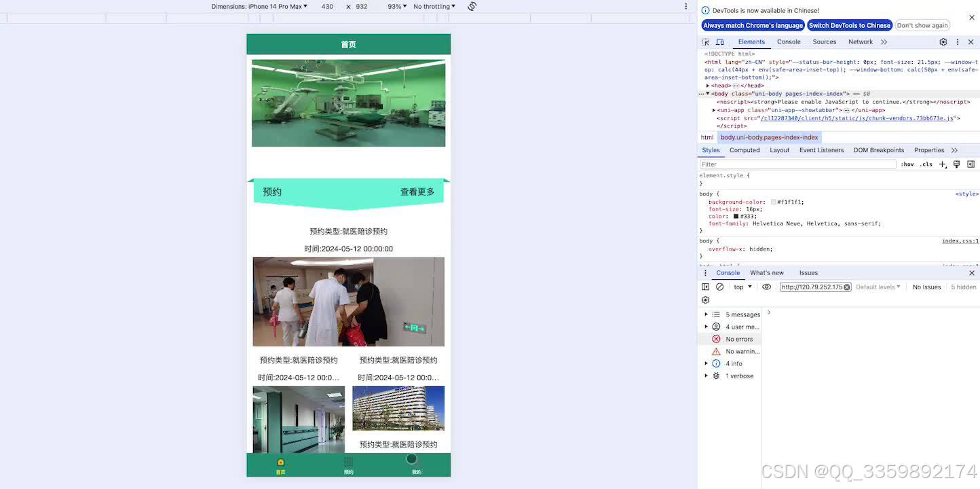The width and height of the screenshot is (980, 489).
Task: Click the rotate screen icon in device toolbar
Action: [x=472, y=6]
